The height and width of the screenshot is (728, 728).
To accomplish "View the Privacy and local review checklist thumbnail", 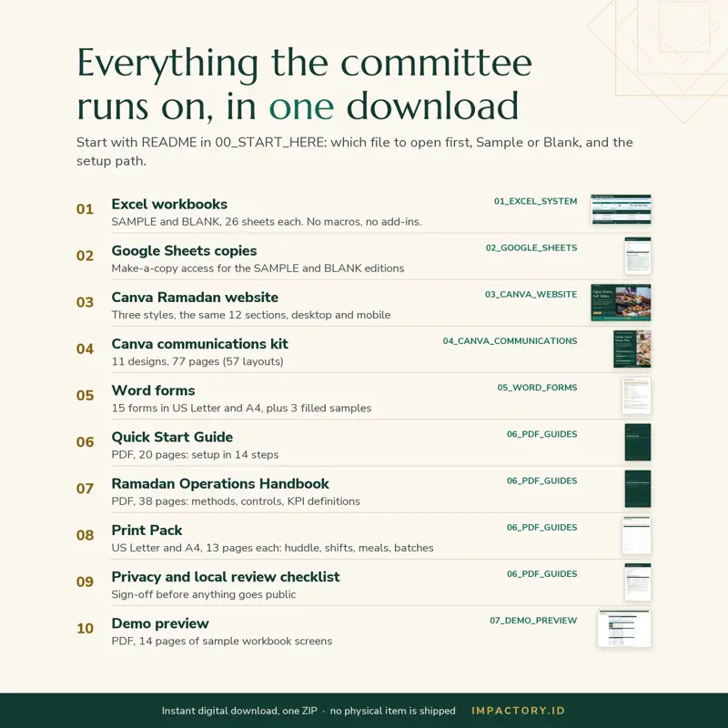I will click(638, 581).
